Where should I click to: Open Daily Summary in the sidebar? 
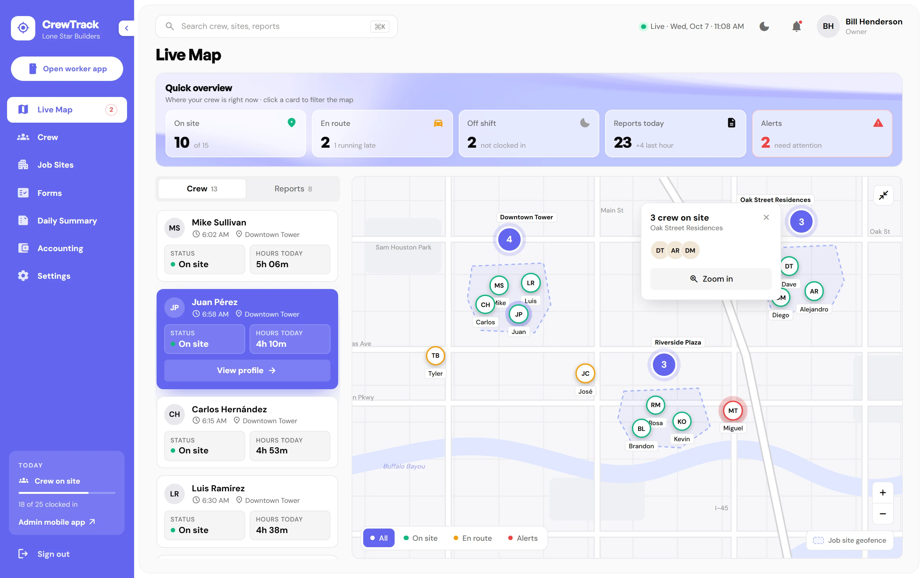point(67,221)
